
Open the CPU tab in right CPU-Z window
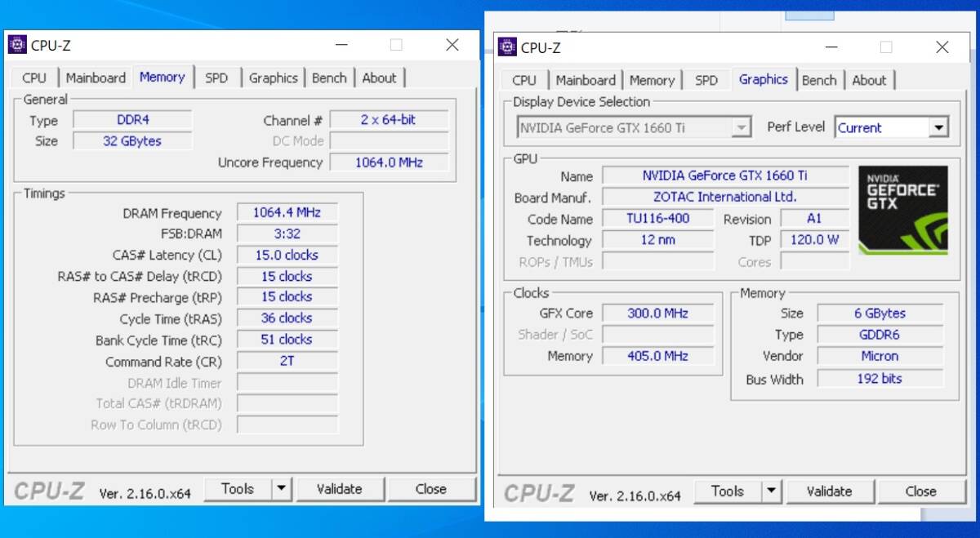(524, 81)
